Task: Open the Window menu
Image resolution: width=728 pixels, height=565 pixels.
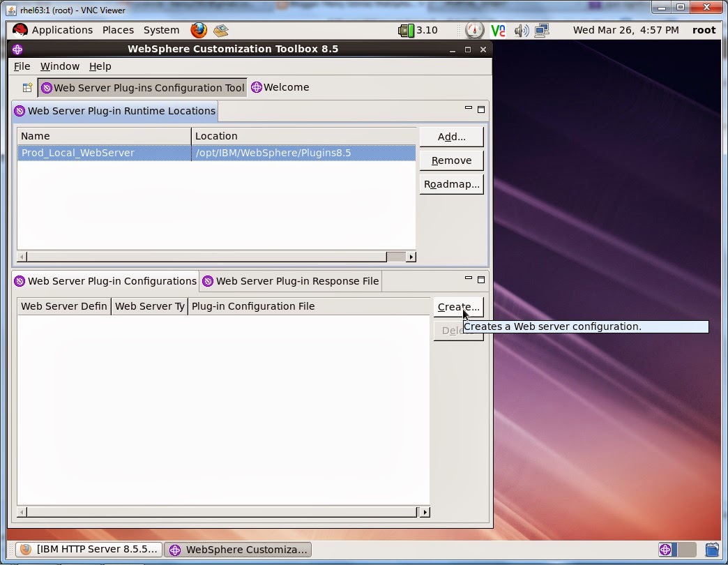Action: coord(59,66)
